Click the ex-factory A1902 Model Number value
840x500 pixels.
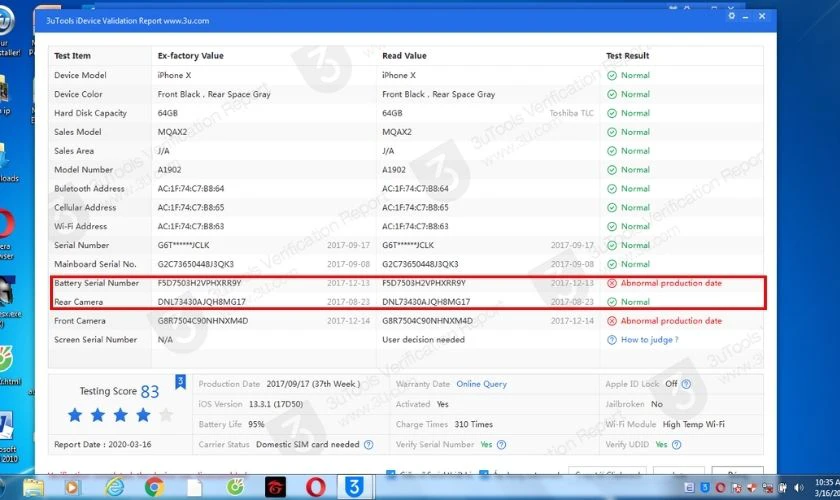pyautogui.click(x=169, y=170)
